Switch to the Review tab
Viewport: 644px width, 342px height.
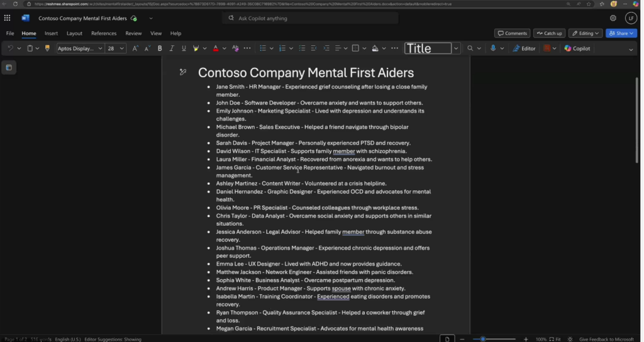click(133, 33)
